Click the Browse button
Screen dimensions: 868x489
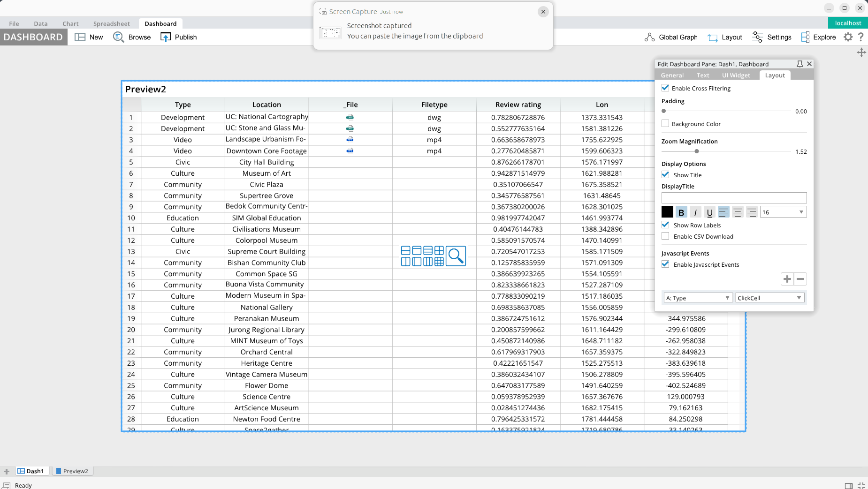click(132, 38)
